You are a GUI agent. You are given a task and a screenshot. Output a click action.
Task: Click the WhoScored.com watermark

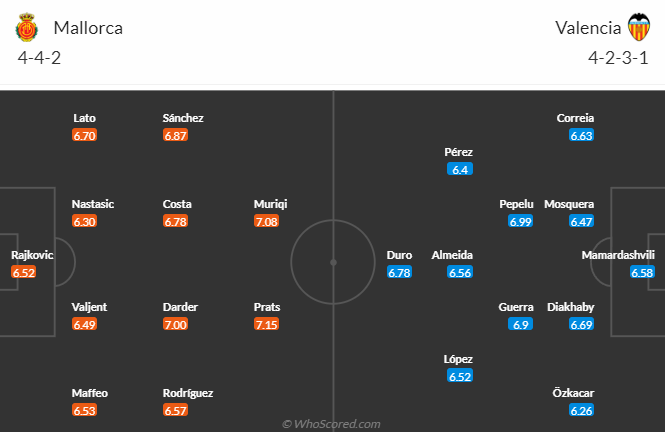coord(332,424)
